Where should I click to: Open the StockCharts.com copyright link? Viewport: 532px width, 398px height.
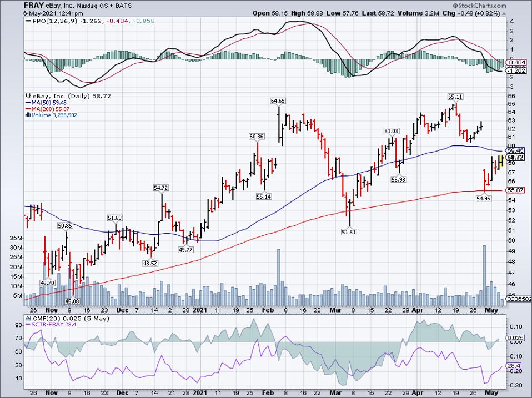(479, 6)
